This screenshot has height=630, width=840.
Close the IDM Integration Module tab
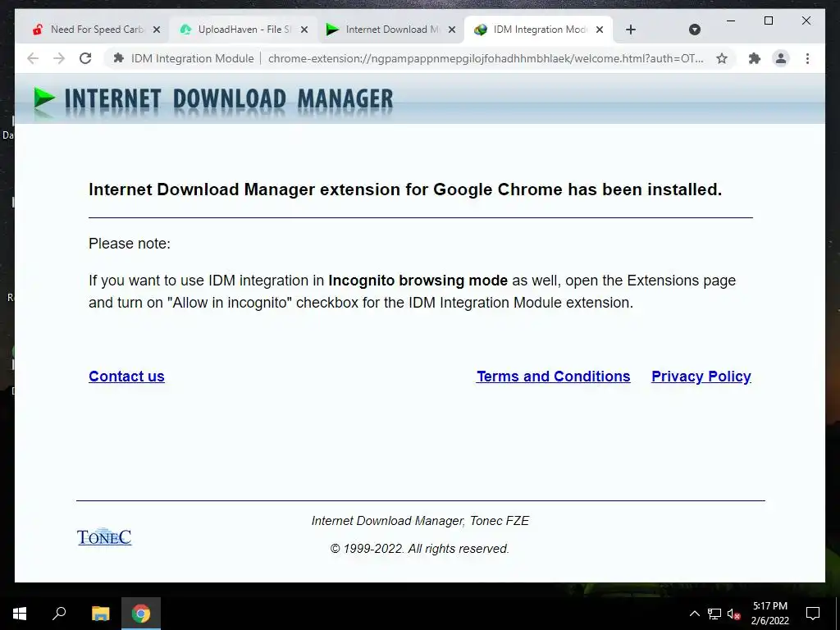[x=600, y=30]
